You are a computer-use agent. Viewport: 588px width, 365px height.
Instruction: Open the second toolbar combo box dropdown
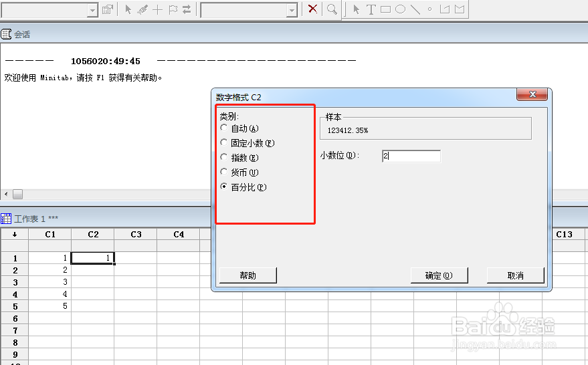click(292, 11)
